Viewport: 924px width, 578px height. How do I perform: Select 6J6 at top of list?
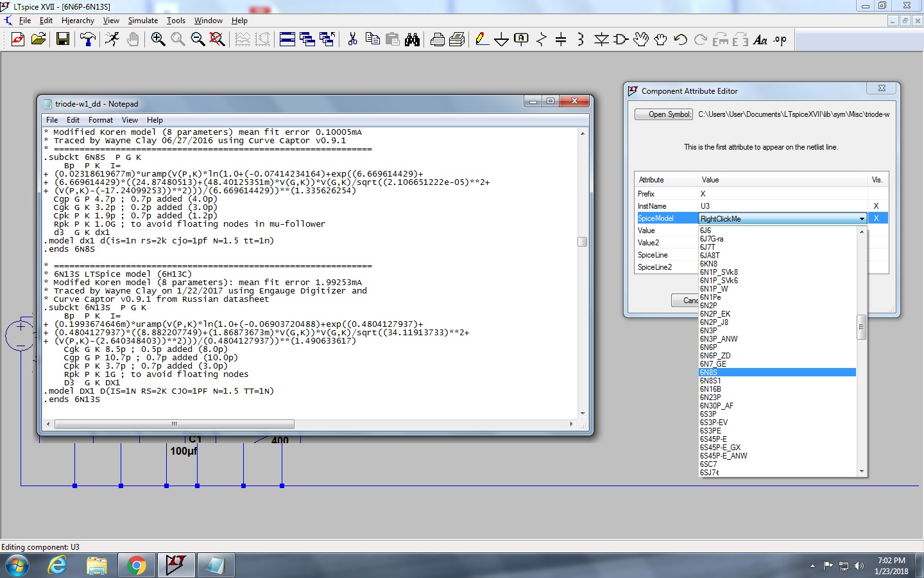(x=777, y=231)
